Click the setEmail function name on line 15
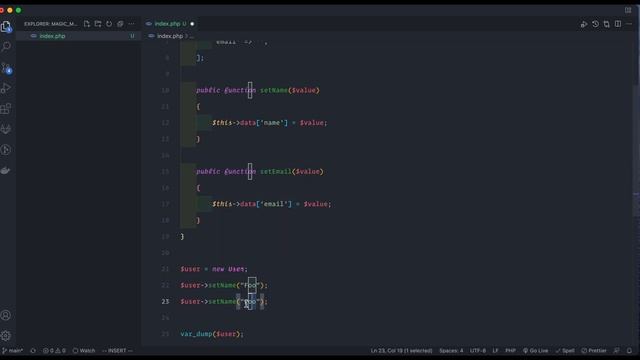This screenshot has height=360, width=640. 276,171
